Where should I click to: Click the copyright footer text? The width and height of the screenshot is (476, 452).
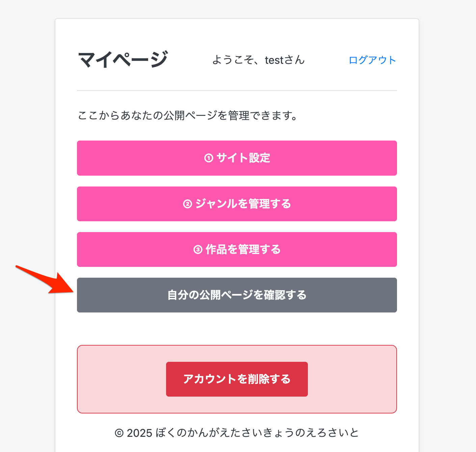click(x=237, y=432)
